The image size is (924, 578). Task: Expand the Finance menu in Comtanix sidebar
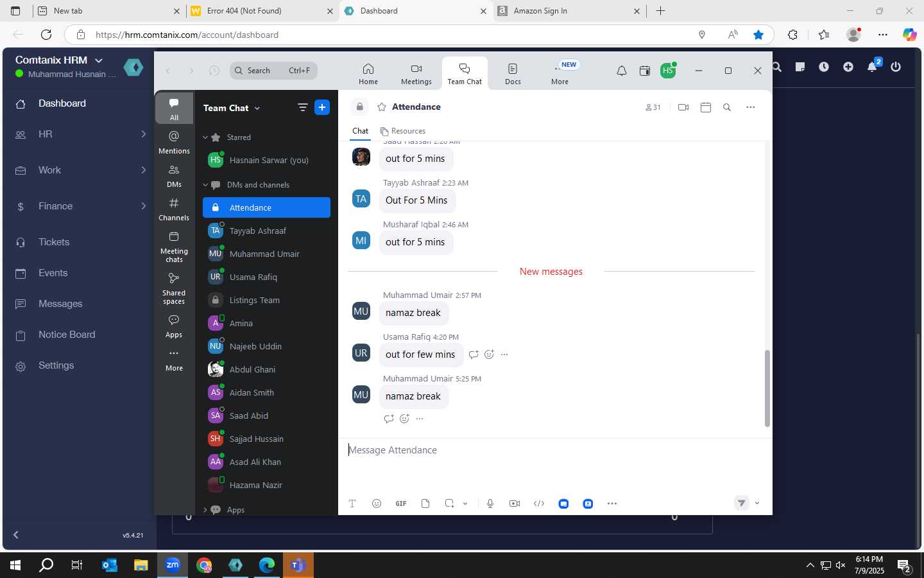click(81, 206)
